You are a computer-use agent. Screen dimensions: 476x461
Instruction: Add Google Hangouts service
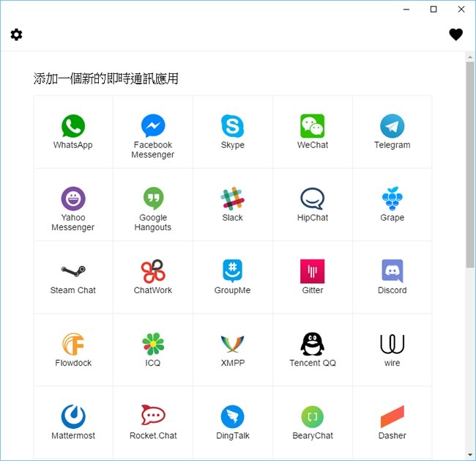pyautogui.click(x=153, y=204)
